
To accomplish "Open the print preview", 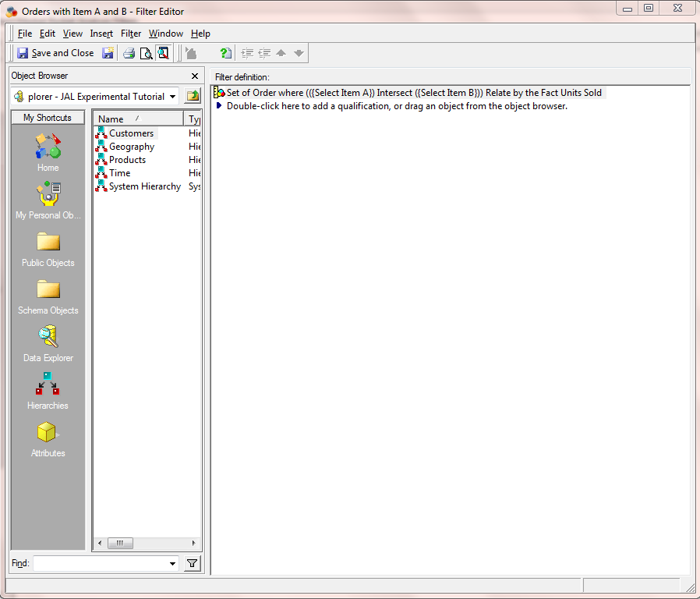I will pos(146,52).
